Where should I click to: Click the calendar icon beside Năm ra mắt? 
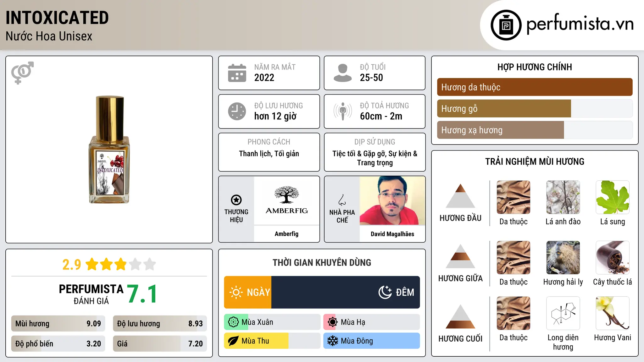[237, 73]
